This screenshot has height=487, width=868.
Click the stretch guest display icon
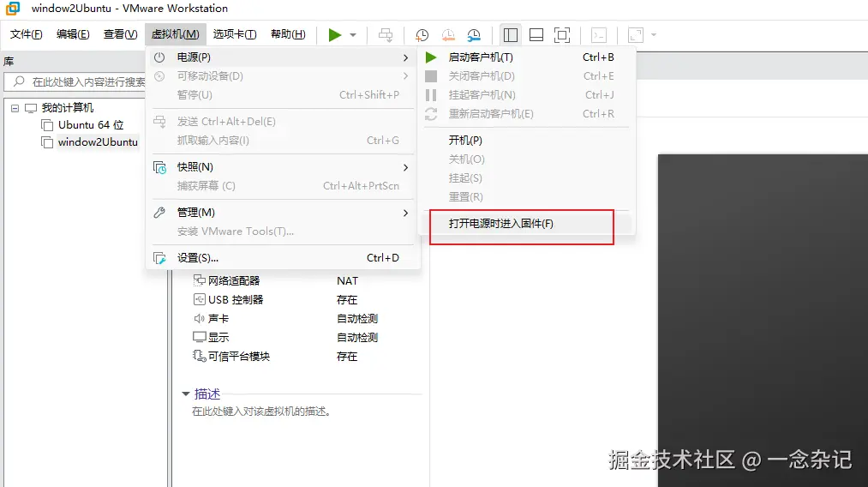tap(636, 35)
